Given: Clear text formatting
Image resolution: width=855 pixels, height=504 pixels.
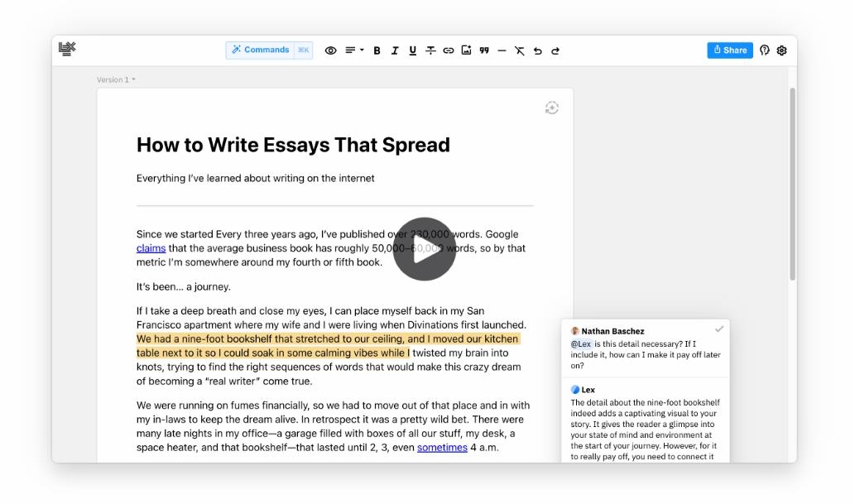Looking at the screenshot, I should point(520,50).
